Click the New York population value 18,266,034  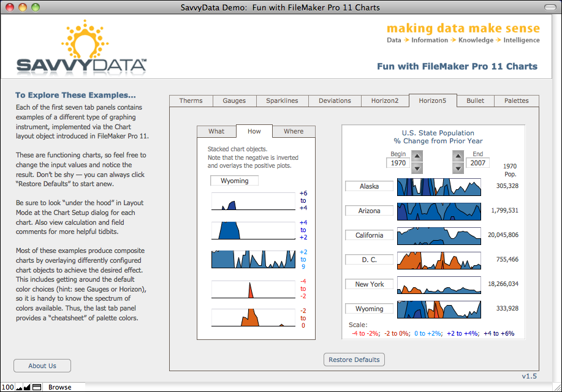pos(503,284)
